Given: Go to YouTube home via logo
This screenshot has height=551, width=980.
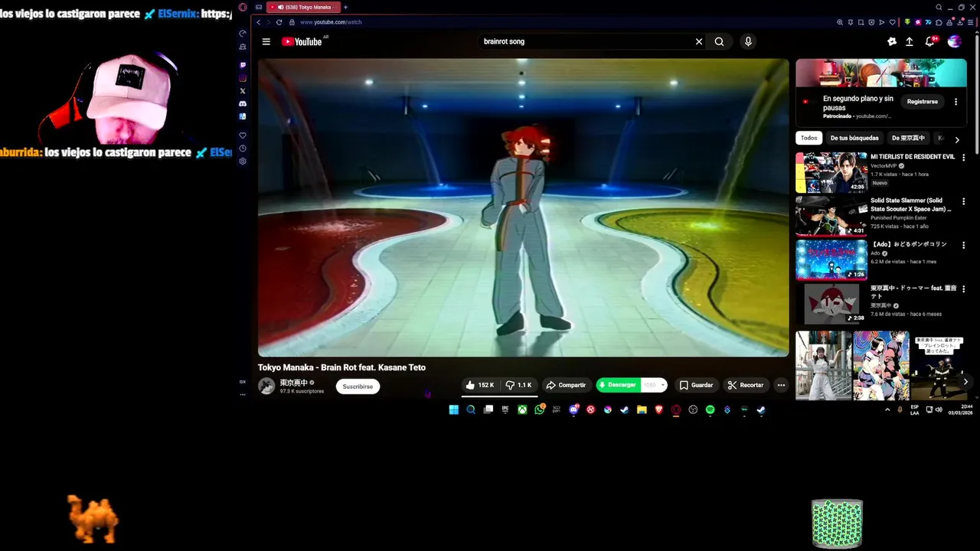Looking at the screenshot, I should [302, 41].
